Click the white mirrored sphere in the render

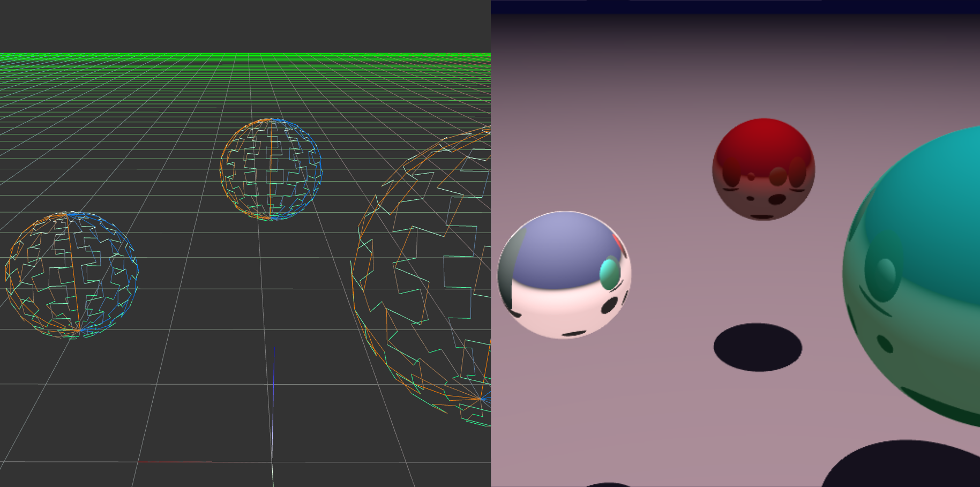click(564, 275)
